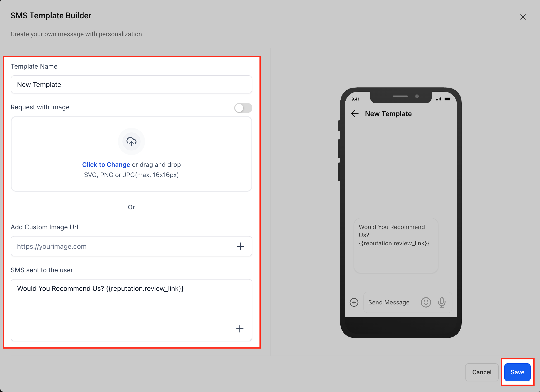Enable the Request with Image toggle
540x392 pixels.
(x=243, y=108)
